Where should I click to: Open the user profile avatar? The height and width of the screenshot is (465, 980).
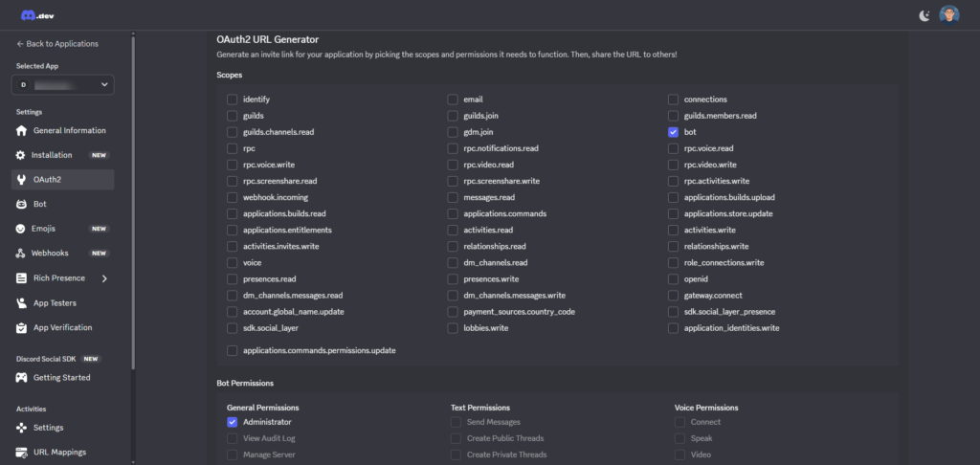click(x=948, y=14)
